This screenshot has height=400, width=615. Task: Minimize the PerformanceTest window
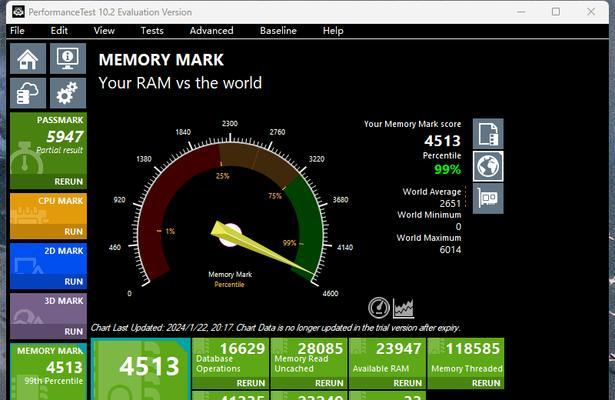521,12
